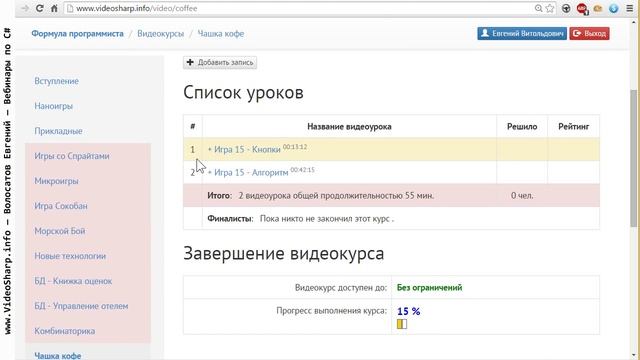Image resolution: width=640 pixels, height=360 pixels.
Task: Open Чашка кофе breadcrumb link
Action: point(221,34)
